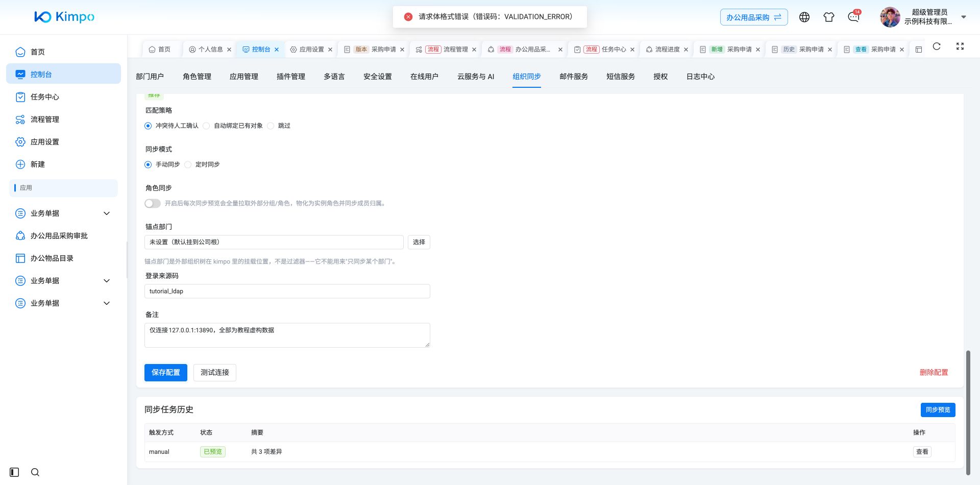Refresh the page with the reload icon

tap(937, 46)
